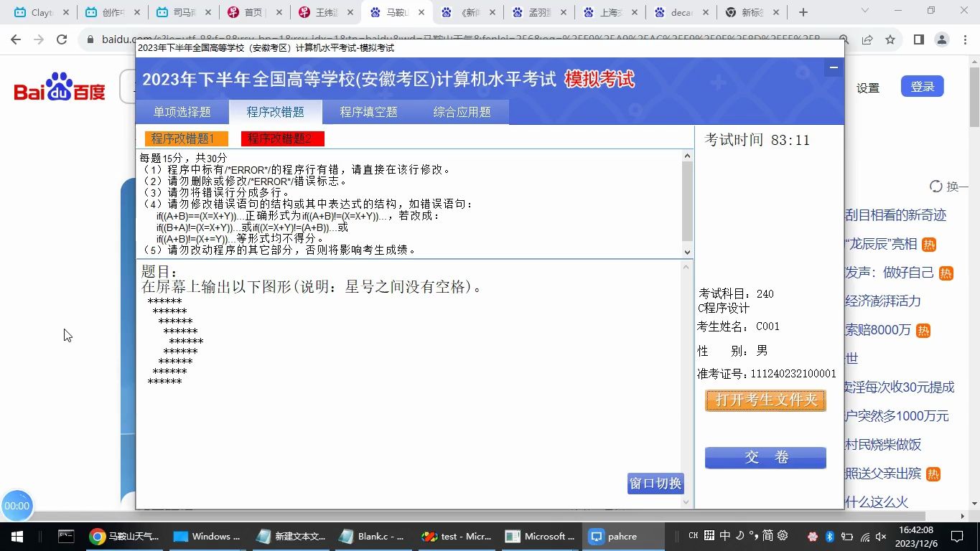
Task: Switch to the 创作中 browser tab
Action: click(113, 12)
